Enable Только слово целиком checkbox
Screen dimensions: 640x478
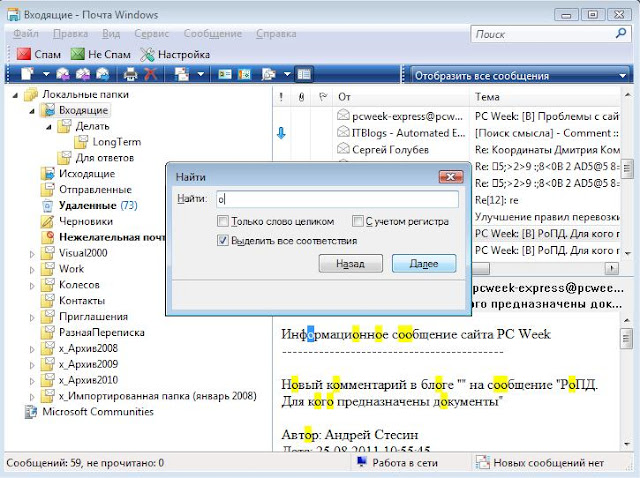click(223, 221)
